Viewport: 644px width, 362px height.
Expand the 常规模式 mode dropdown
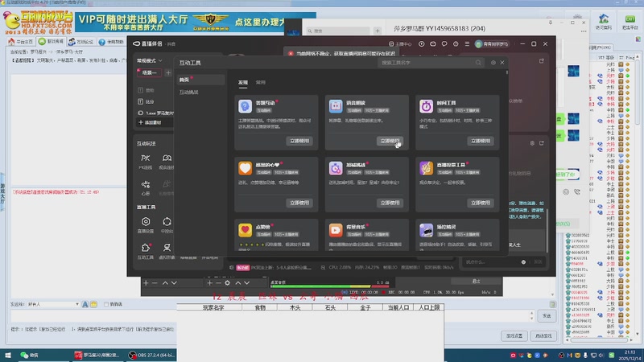pyautogui.click(x=150, y=61)
